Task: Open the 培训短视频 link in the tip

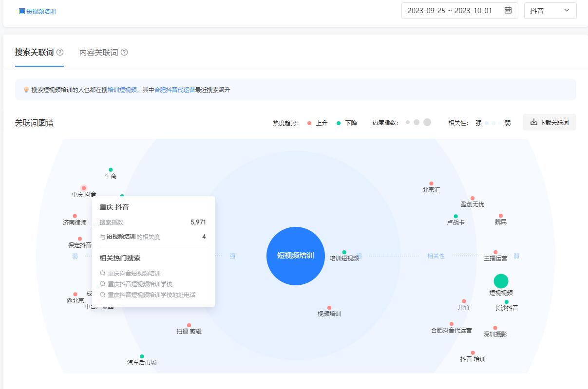Action: tap(122, 90)
